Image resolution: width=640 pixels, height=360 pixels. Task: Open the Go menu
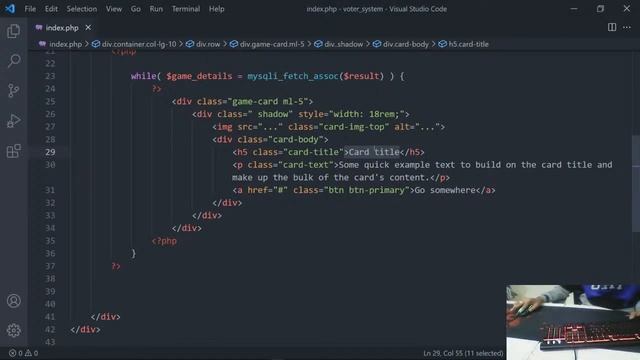(136, 9)
